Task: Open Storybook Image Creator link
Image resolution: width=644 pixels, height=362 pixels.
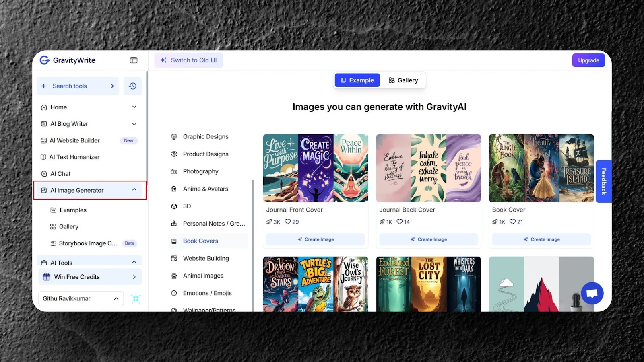Action: coord(88,243)
